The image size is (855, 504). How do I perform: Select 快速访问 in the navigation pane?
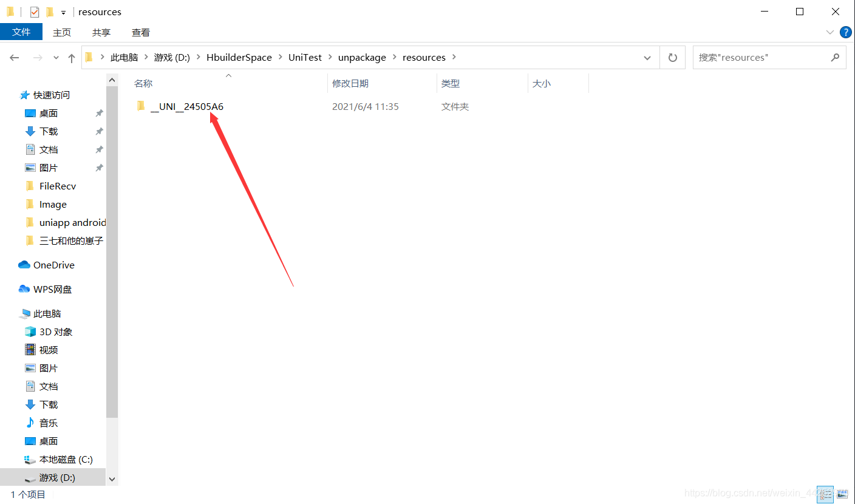point(52,95)
